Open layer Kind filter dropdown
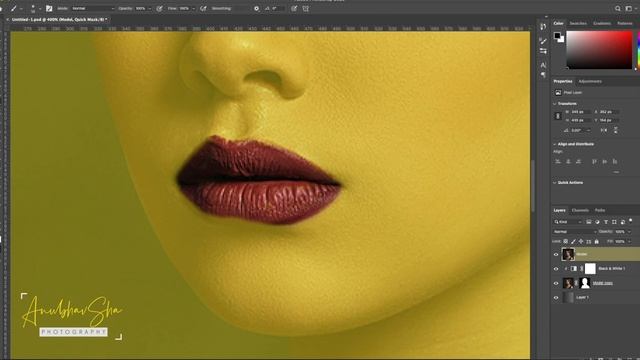The height and width of the screenshot is (360, 640). (x=568, y=222)
